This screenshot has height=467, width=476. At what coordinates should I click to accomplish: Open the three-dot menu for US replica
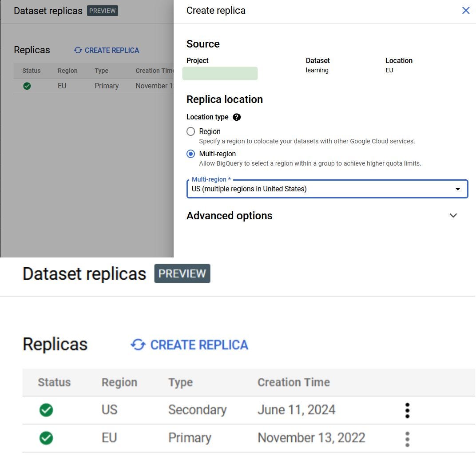pyautogui.click(x=407, y=410)
